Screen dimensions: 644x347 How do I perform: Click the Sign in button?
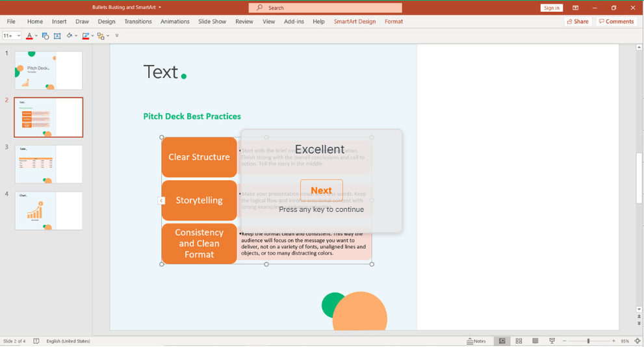tap(552, 8)
